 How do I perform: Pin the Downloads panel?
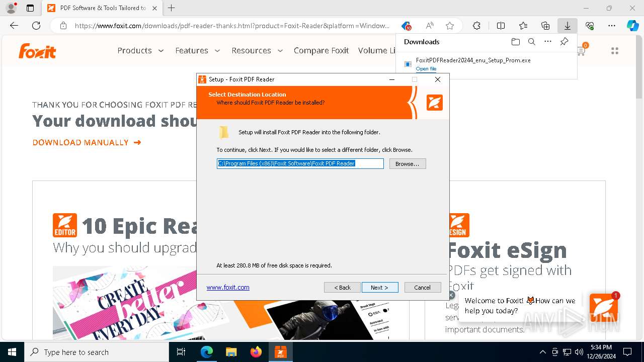(x=564, y=42)
